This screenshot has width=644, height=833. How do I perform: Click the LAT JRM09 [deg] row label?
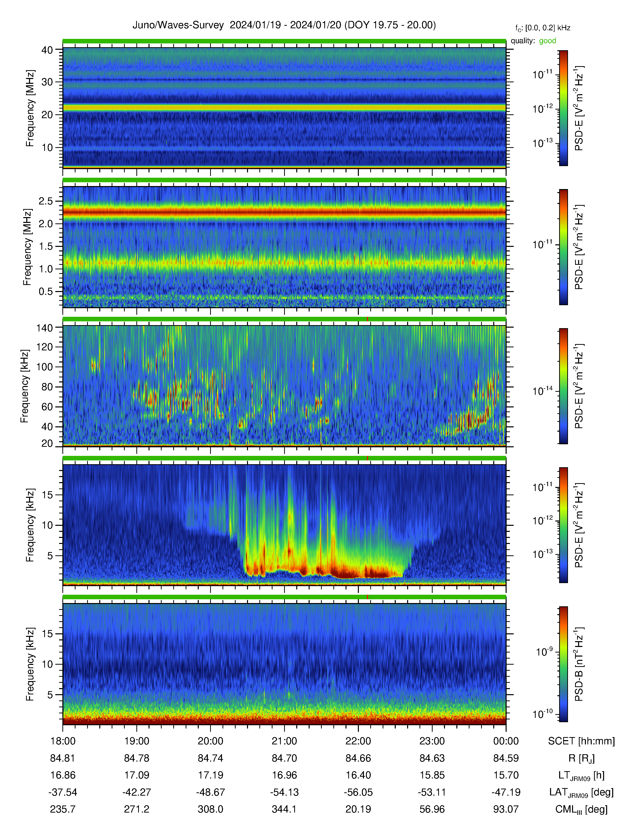tap(581, 793)
